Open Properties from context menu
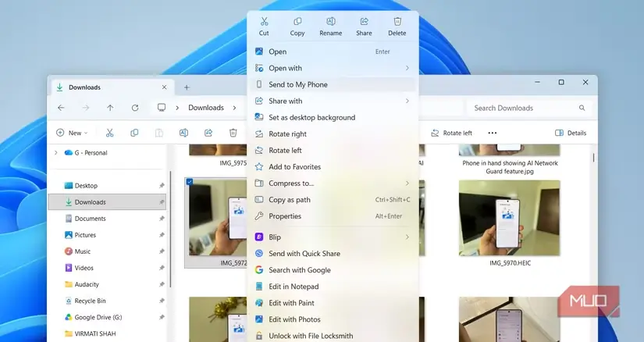This screenshot has height=342, width=644. pos(333,216)
